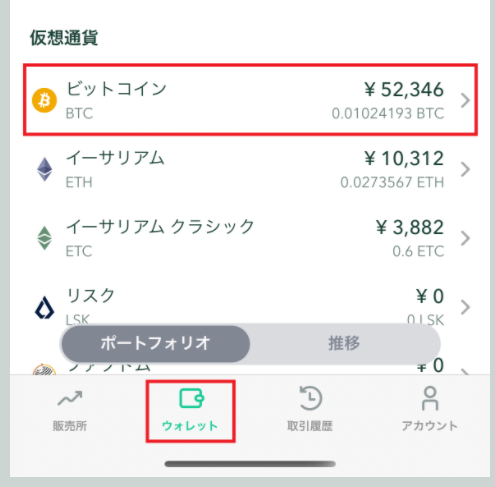Open ビットコイン holdings of ¥52,346
Image resolution: width=495 pixels, height=487 pixels.
pyautogui.click(x=250, y=100)
